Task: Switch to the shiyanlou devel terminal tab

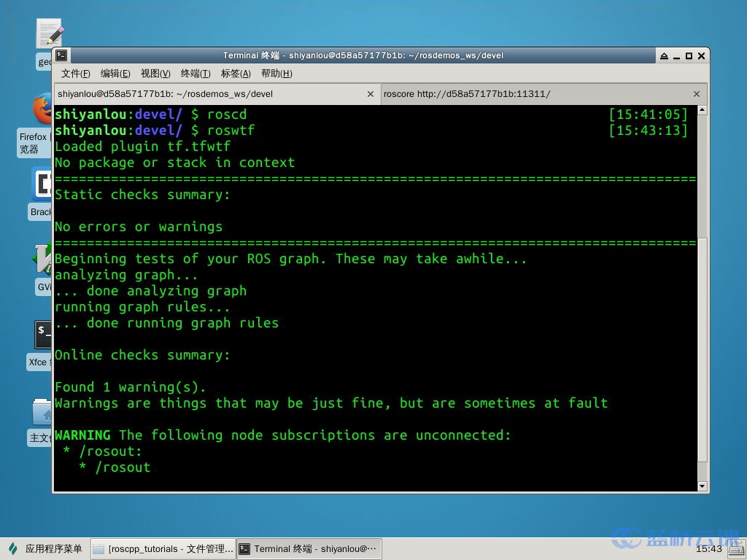Action: click(217, 94)
